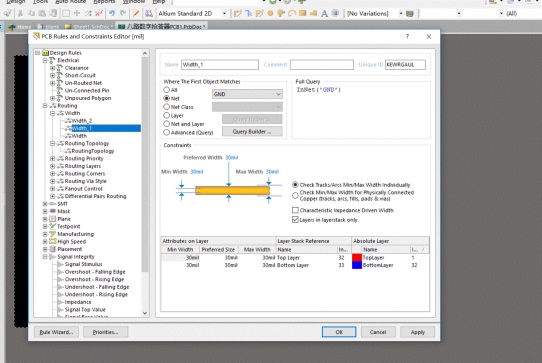Select the Interactive Routing tool
The image size is (542, 363).
click(237, 13)
